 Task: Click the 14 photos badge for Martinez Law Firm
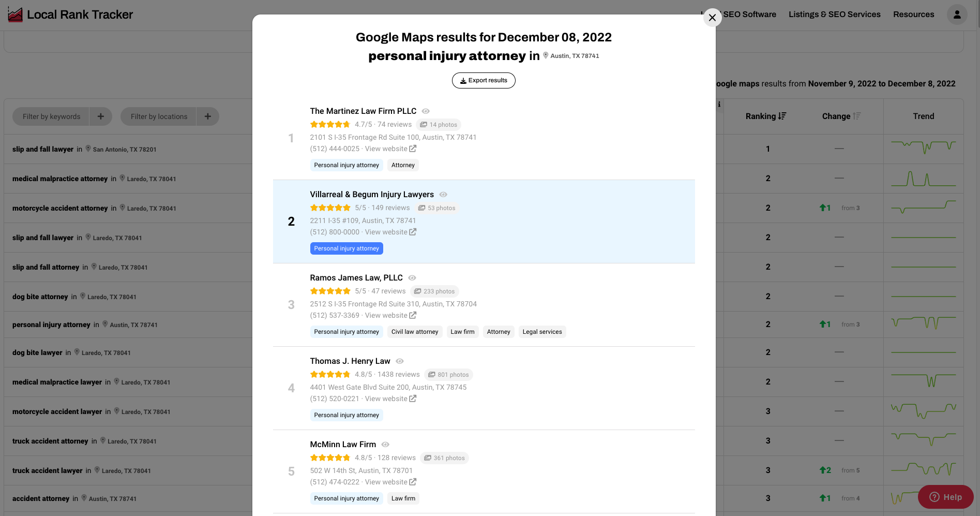point(438,125)
